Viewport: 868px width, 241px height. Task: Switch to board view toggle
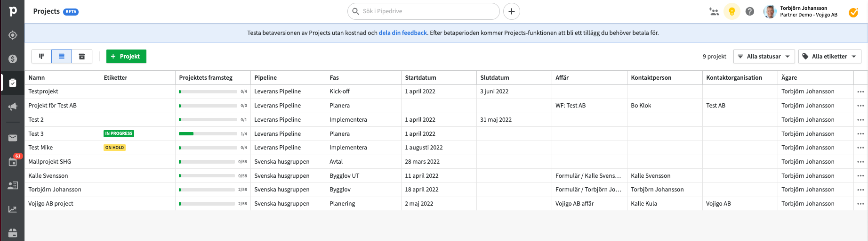pos(41,57)
